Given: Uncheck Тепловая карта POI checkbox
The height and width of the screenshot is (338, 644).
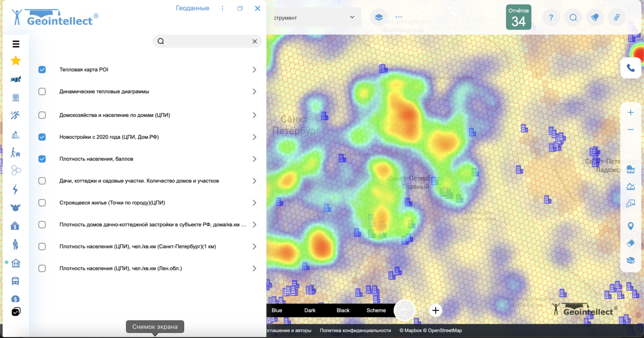Looking at the screenshot, I should pyautogui.click(x=42, y=70).
